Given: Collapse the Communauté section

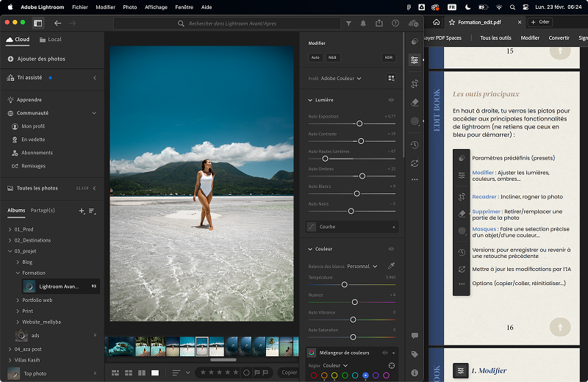Looking at the screenshot, I should click(94, 113).
